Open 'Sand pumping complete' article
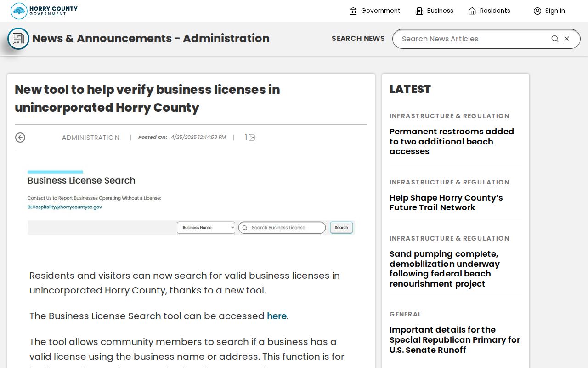 point(444,269)
